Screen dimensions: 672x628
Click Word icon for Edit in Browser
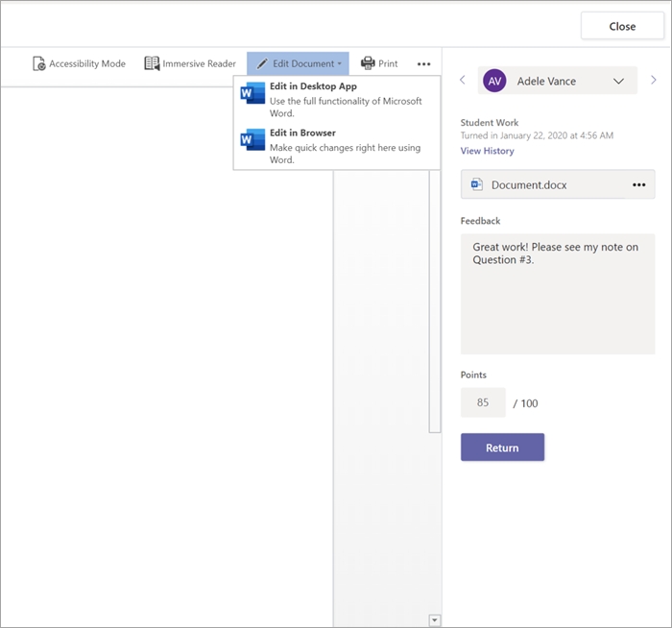252,140
